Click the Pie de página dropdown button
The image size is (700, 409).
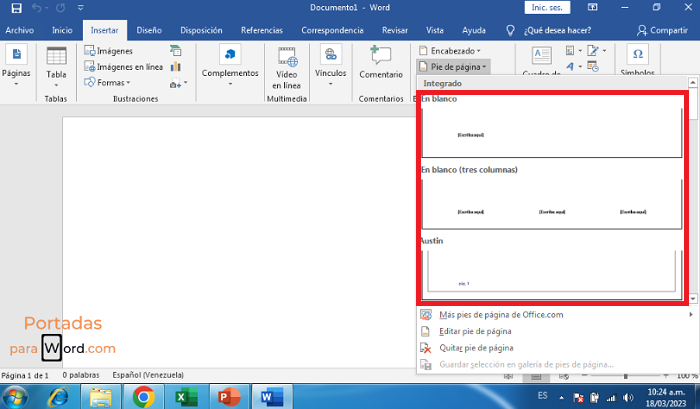(x=453, y=67)
